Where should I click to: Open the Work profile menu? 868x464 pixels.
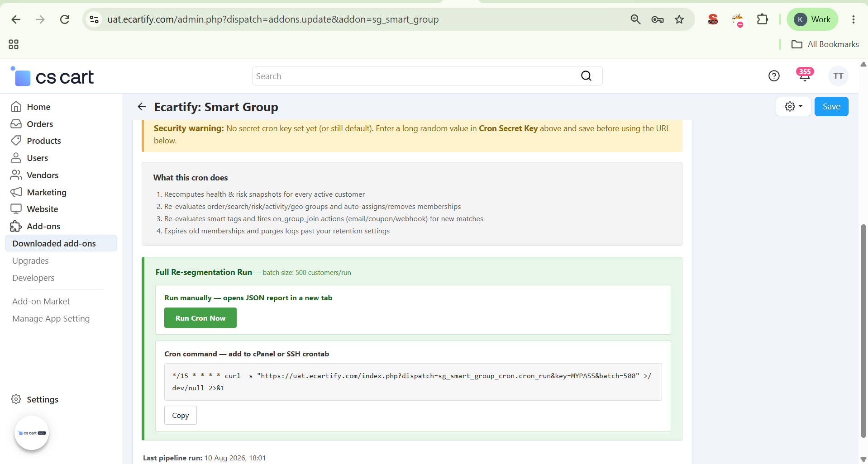(812, 19)
